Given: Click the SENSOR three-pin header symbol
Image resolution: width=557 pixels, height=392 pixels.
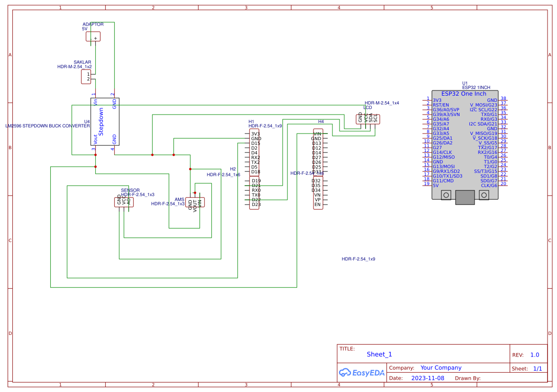Looking at the screenshot, I should (x=124, y=202).
